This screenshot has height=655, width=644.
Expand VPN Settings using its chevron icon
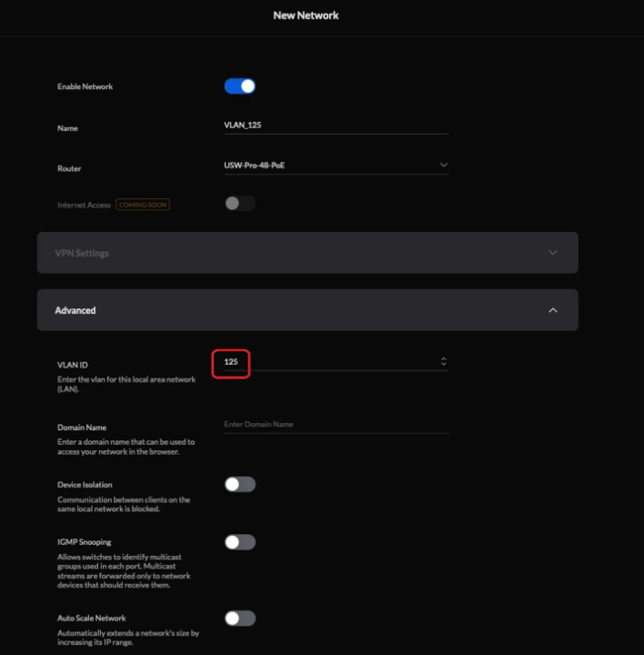553,253
